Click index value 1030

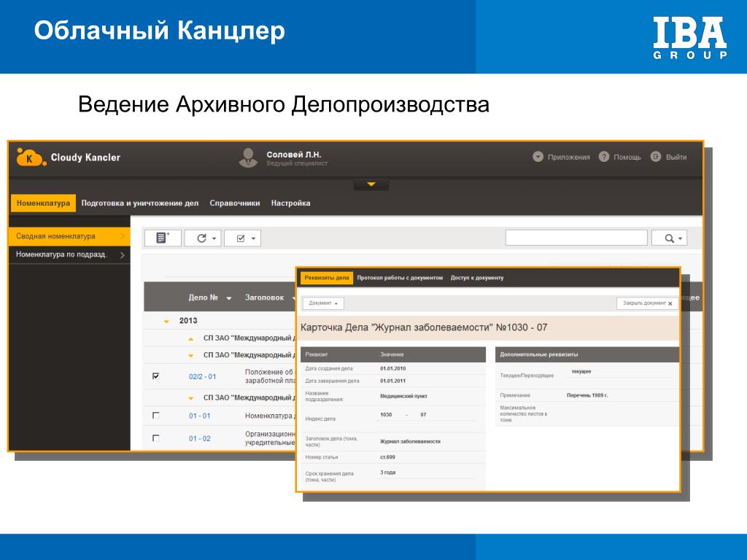[386, 415]
